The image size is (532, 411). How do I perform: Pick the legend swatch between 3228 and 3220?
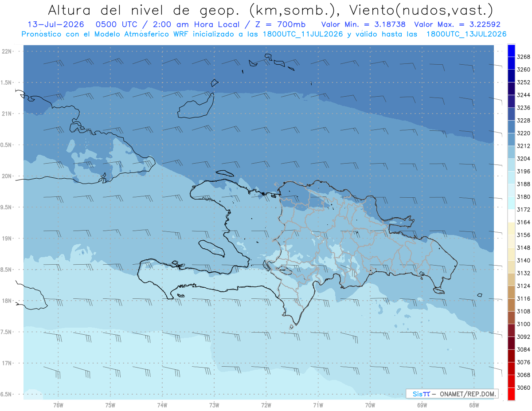[x=511, y=126]
